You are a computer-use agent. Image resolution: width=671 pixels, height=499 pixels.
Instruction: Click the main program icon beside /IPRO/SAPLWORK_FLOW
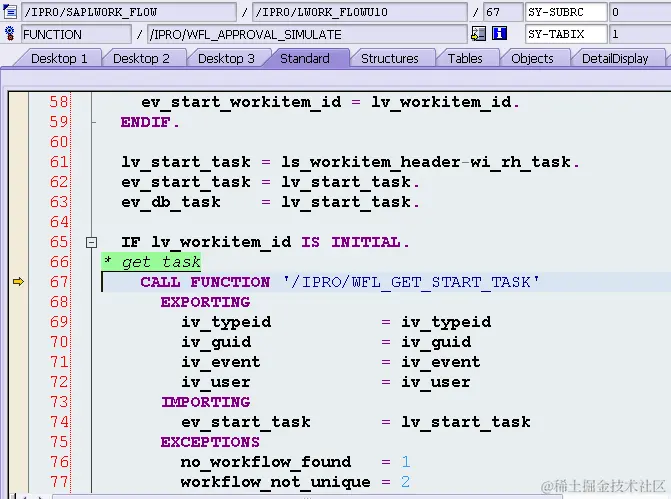point(9,12)
